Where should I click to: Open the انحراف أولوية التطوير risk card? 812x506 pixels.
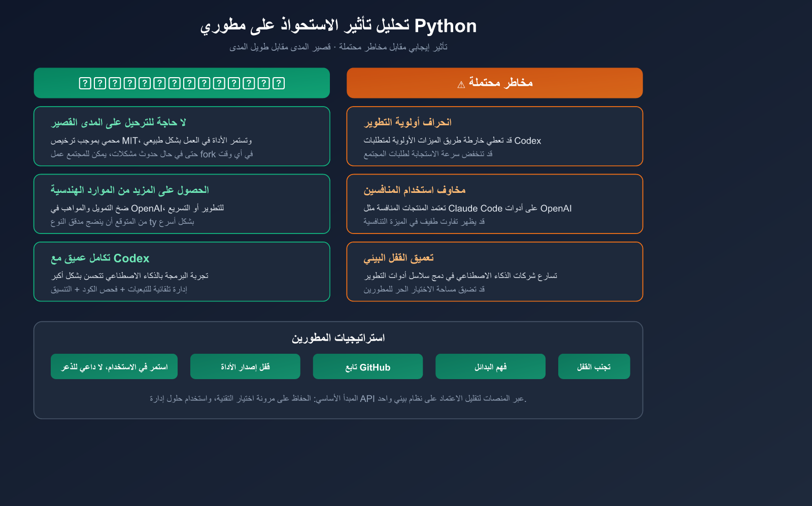(494, 136)
